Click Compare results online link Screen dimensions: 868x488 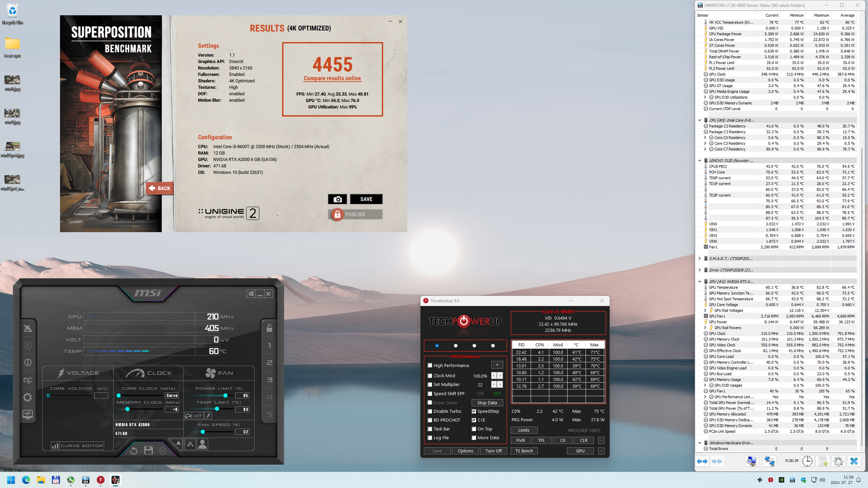332,78
